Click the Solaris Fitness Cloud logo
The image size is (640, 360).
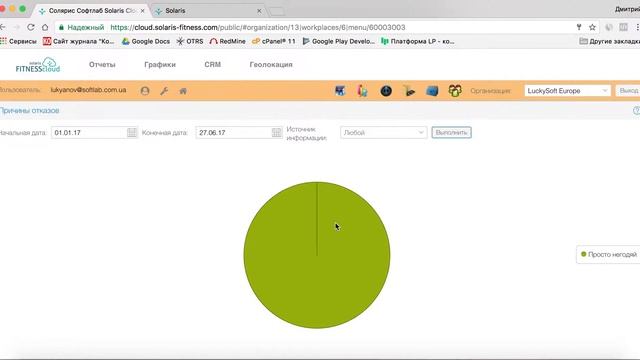click(x=38, y=65)
